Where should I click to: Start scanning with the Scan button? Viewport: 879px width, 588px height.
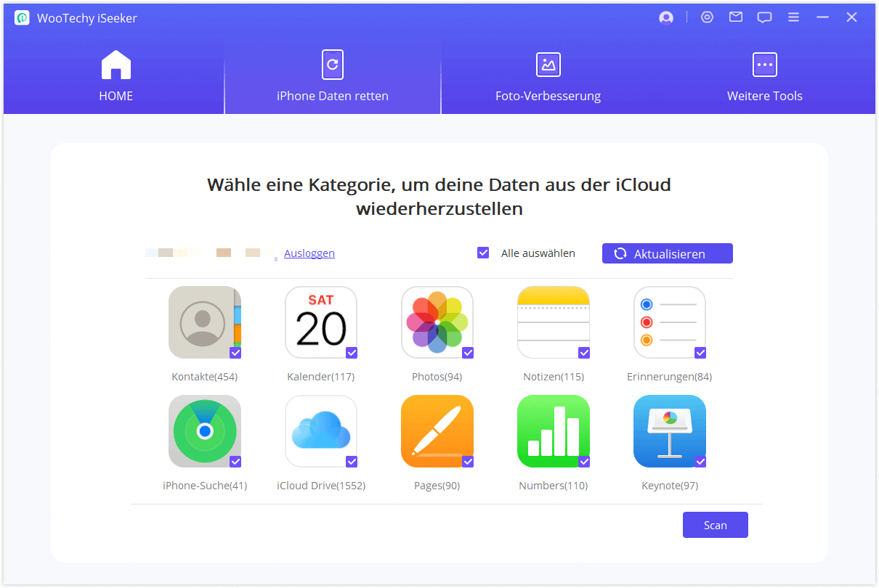click(715, 524)
